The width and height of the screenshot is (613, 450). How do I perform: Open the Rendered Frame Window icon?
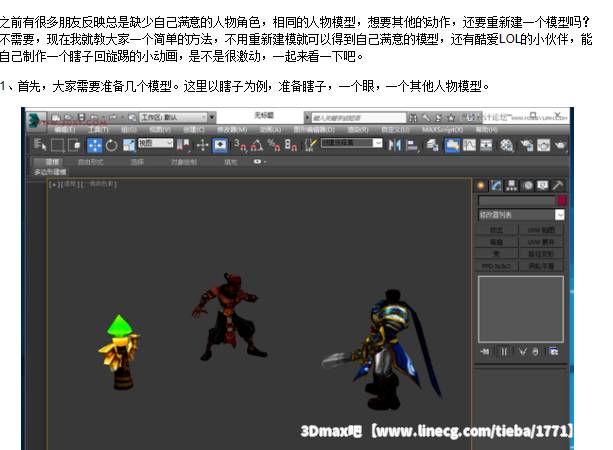tap(543, 145)
